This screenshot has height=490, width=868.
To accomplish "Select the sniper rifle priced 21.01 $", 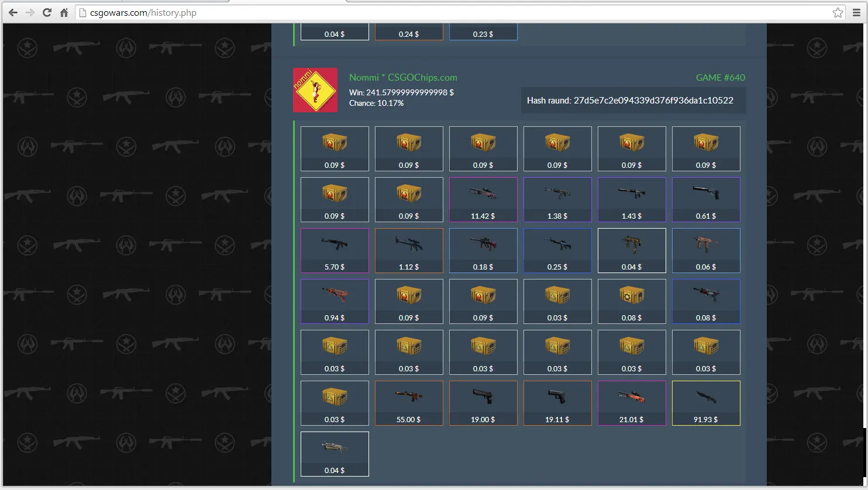I will click(x=632, y=403).
